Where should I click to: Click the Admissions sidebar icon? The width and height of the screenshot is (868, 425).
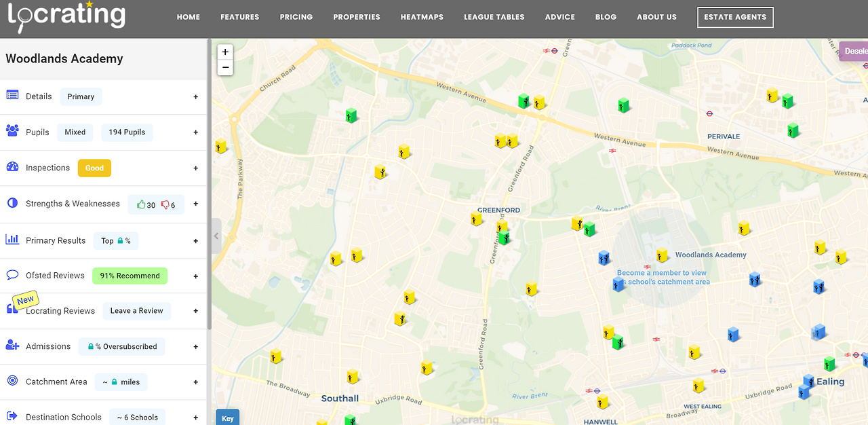pos(12,346)
